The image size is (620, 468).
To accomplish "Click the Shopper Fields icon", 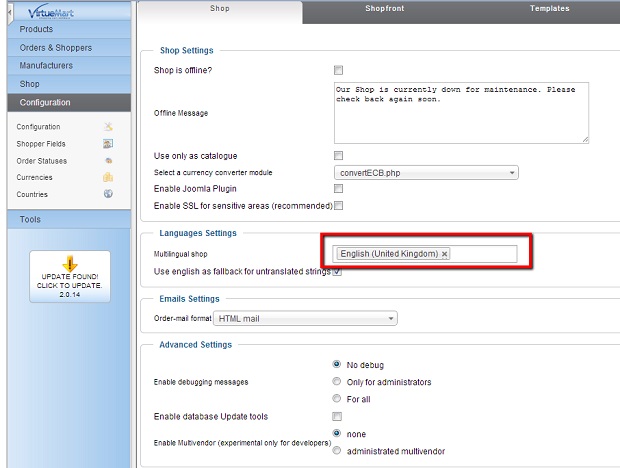I will click(x=108, y=144).
